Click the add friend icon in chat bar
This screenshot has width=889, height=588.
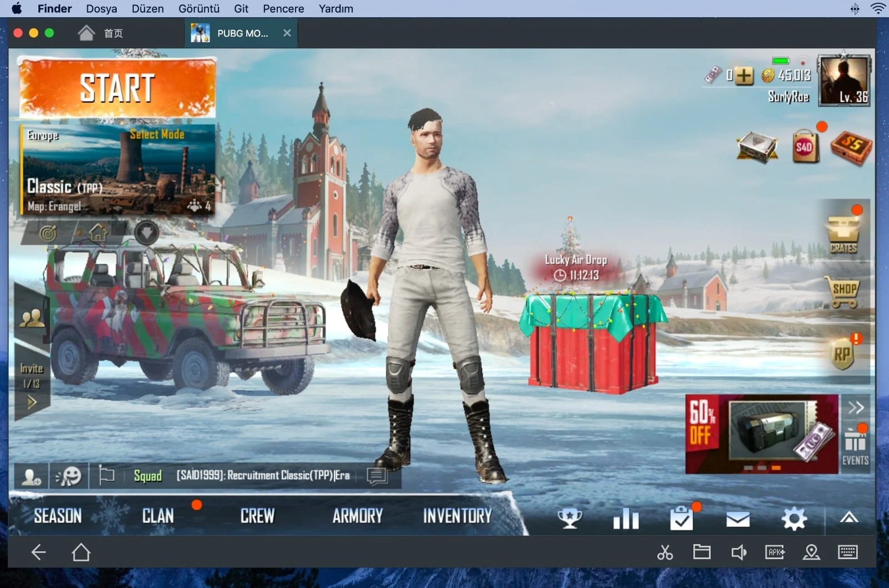click(31, 476)
